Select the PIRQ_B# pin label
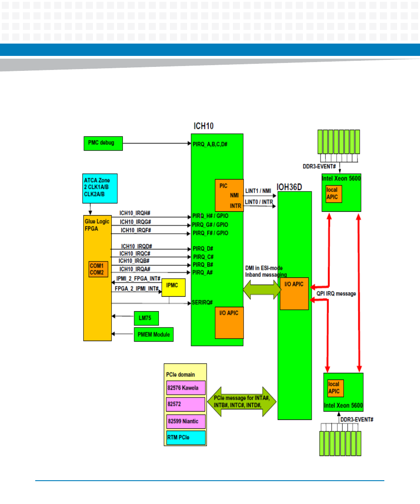This screenshot has height=504, width=420. (203, 265)
